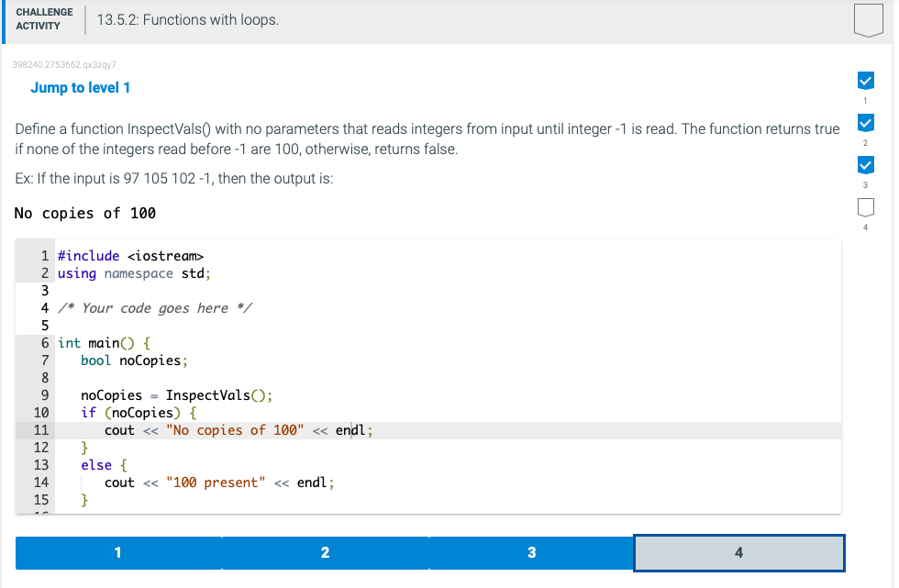Select level 2 on the bottom progress bar
This screenshot has height=588, width=899.
point(325,552)
